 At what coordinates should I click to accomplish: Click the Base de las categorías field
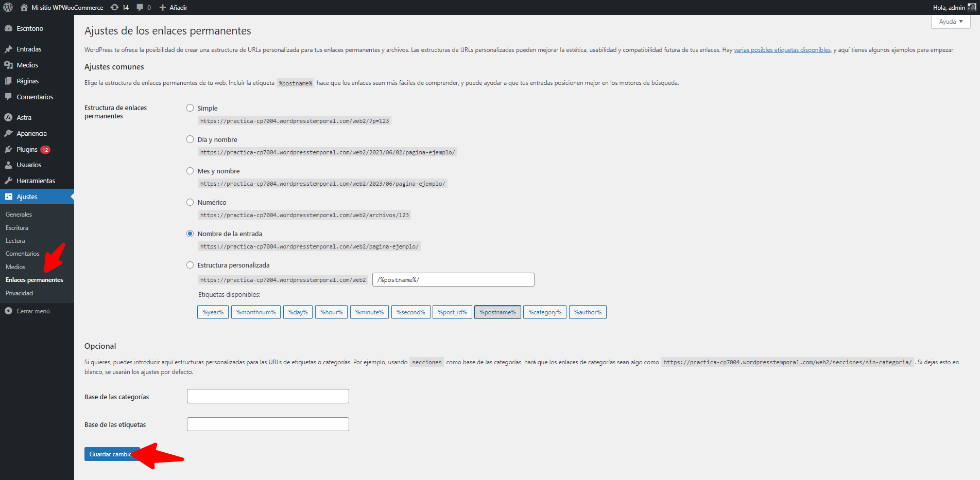(268, 396)
